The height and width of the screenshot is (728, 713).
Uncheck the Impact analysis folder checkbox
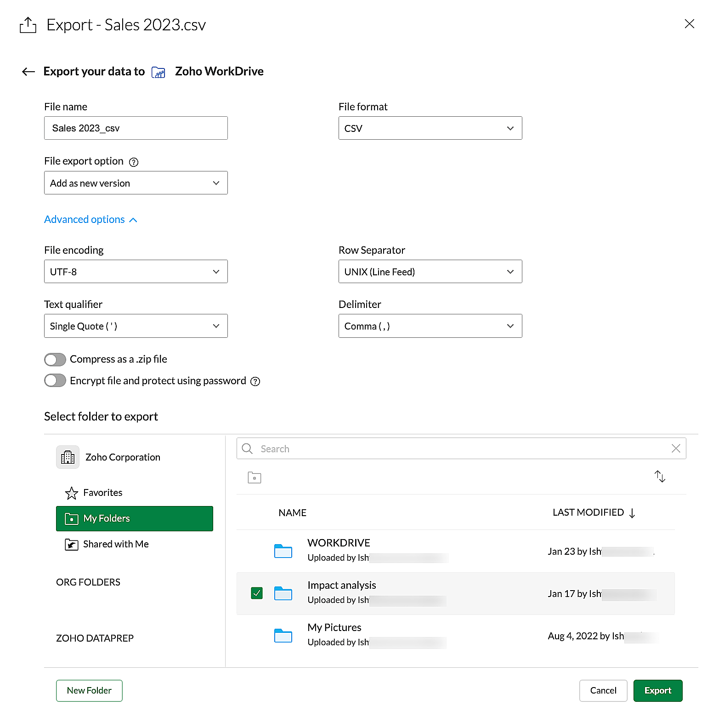click(257, 593)
